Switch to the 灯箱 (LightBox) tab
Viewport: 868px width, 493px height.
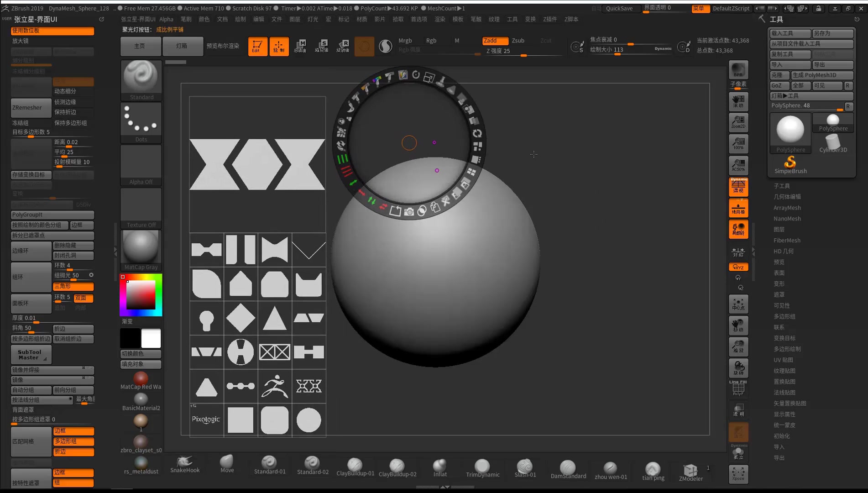click(183, 46)
